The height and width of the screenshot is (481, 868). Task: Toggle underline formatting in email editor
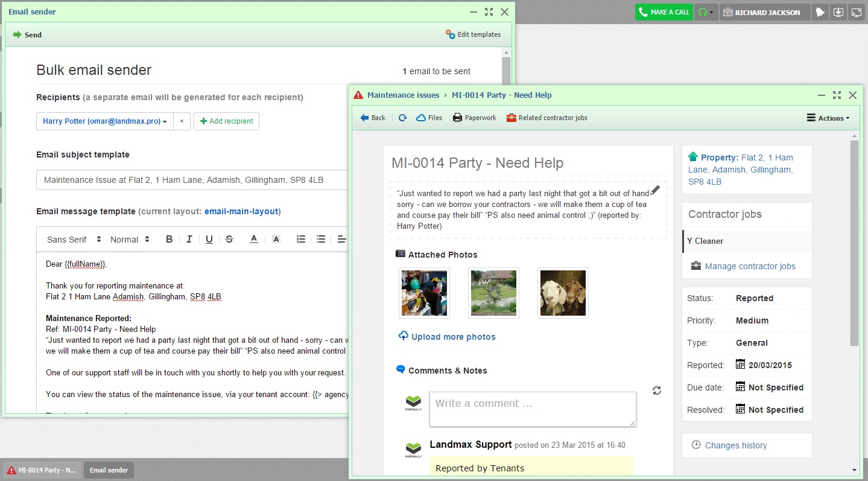209,240
